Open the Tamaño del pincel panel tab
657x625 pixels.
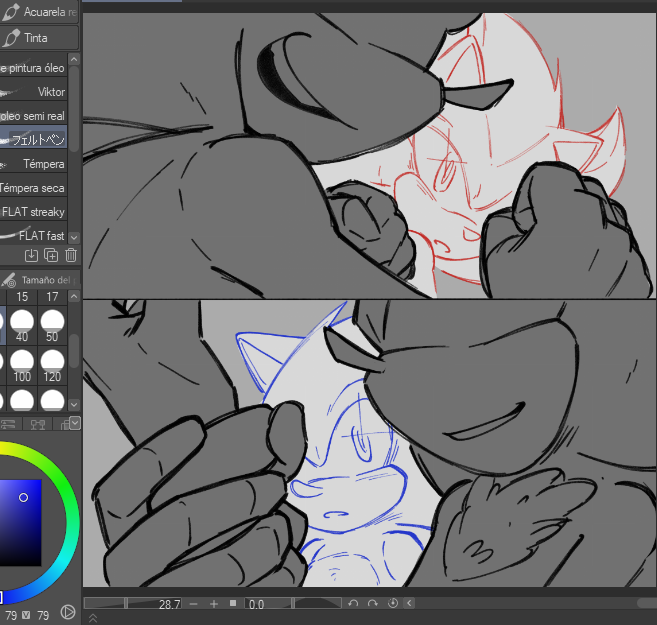click(x=40, y=280)
